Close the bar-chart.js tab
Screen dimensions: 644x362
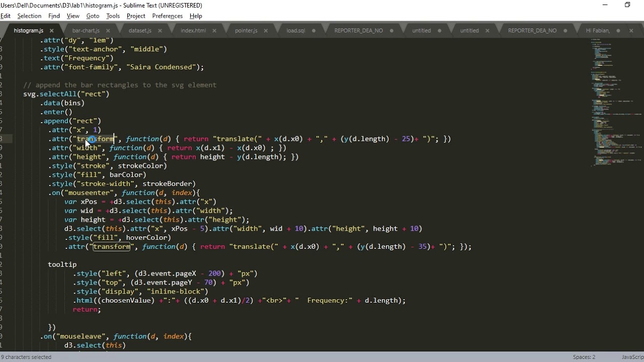107,31
